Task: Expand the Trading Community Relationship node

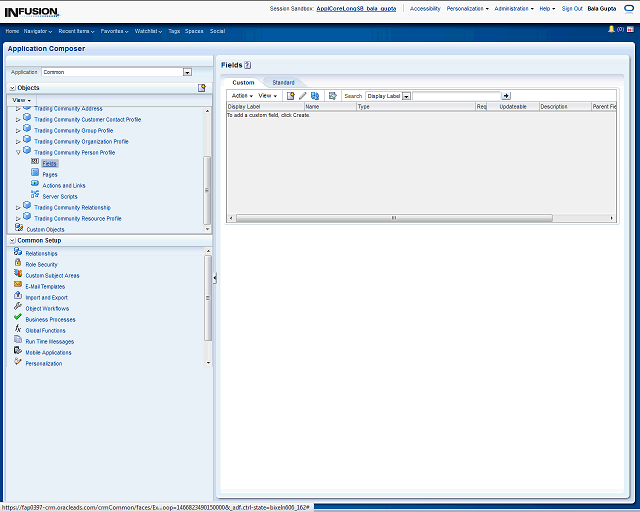Action: [x=18, y=208]
